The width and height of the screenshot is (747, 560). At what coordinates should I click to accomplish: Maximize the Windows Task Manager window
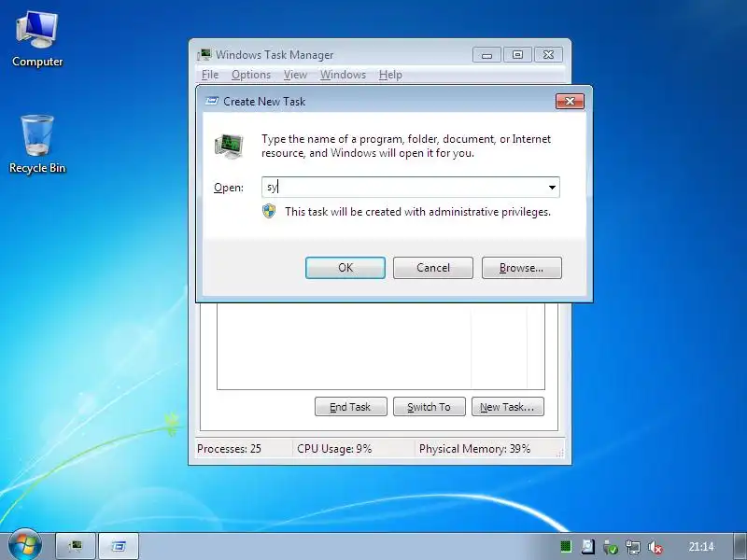[517, 55]
